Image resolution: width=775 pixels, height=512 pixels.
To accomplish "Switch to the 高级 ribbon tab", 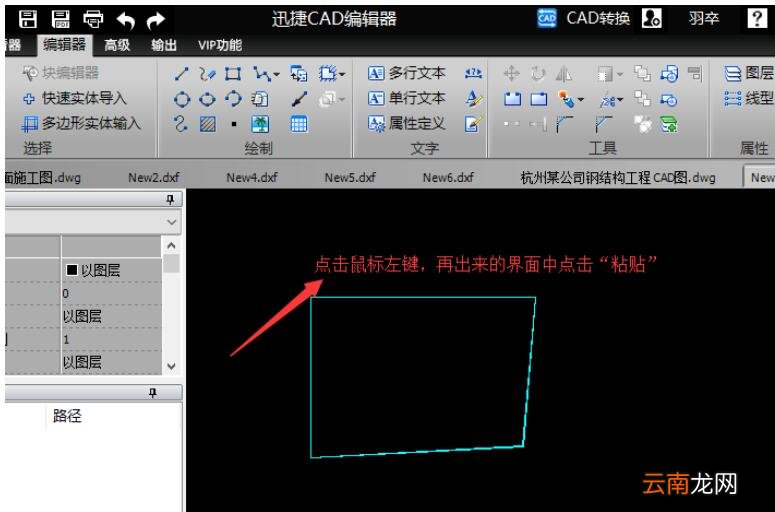I will [x=117, y=45].
